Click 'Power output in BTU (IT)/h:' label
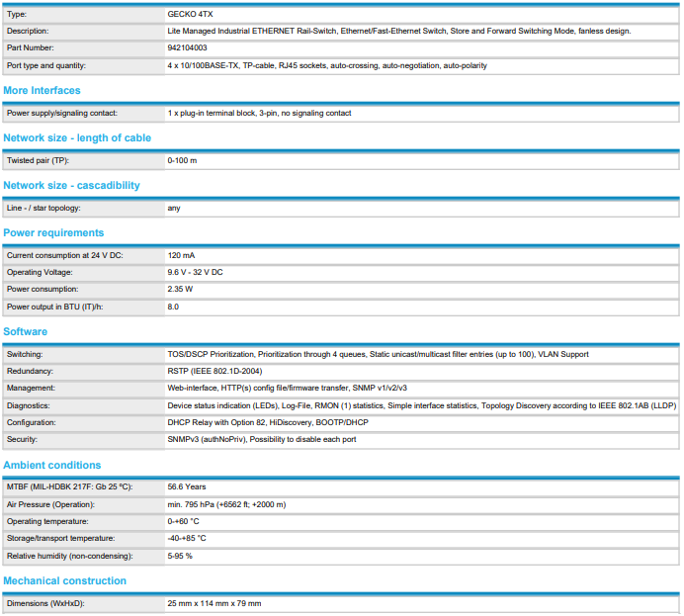684x616 pixels. (55, 307)
